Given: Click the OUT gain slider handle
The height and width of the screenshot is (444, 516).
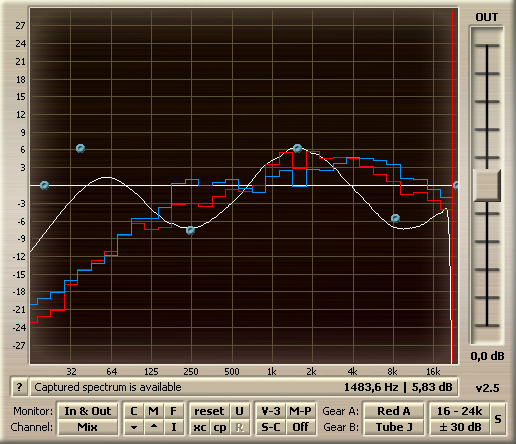Looking at the screenshot, I should coord(487,185).
